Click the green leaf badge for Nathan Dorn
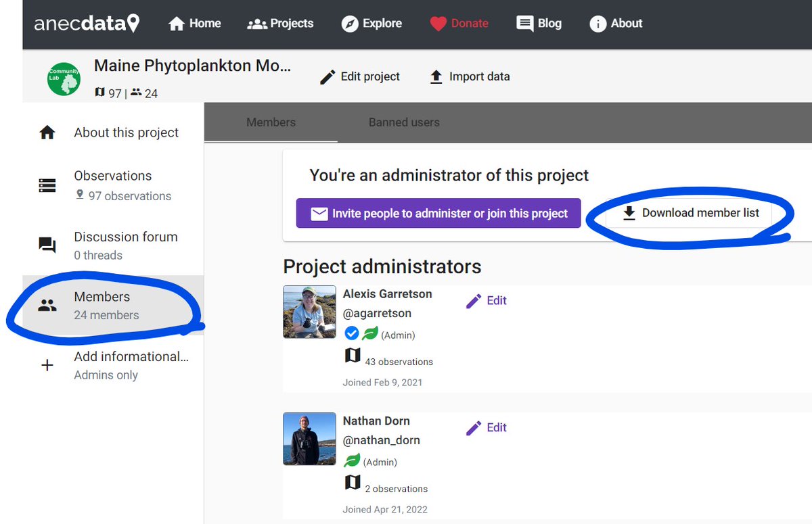The image size is (812, 524). coord(352,461)
